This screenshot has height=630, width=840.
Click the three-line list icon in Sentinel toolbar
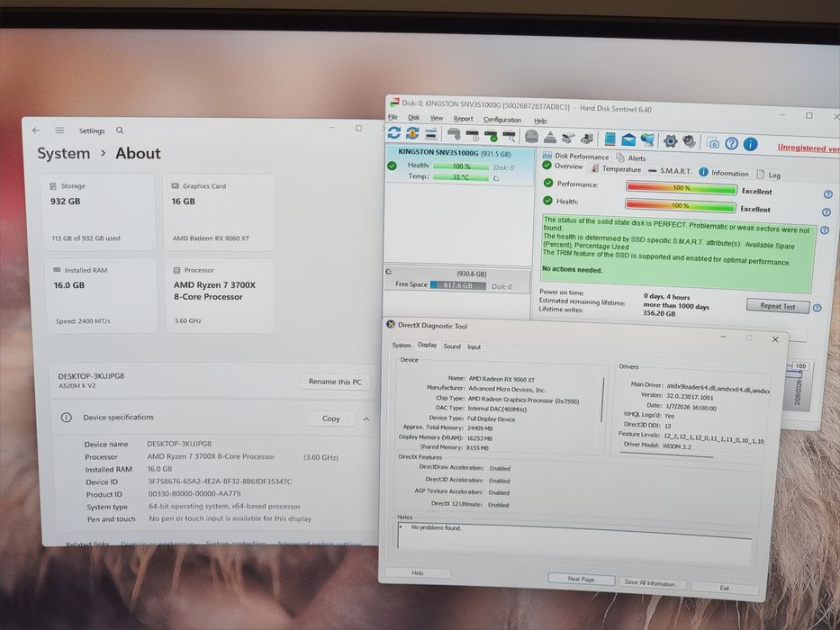(x=430, y=133)
